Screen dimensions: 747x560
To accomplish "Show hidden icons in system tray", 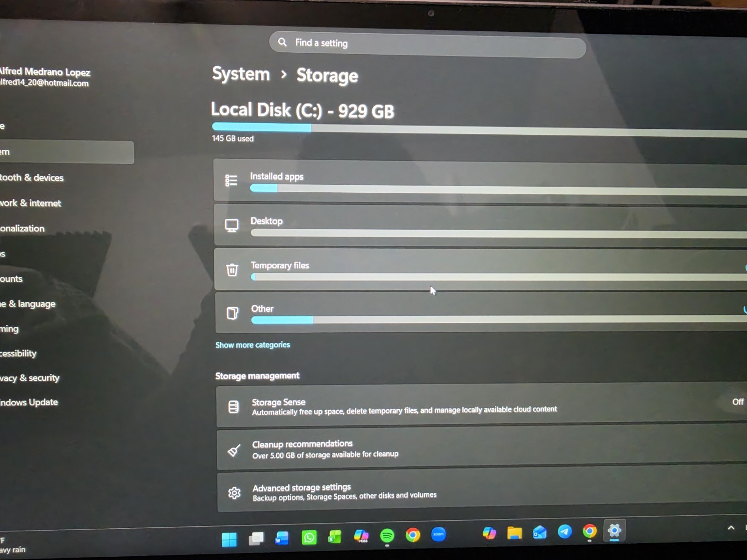I will click(731, 528).
